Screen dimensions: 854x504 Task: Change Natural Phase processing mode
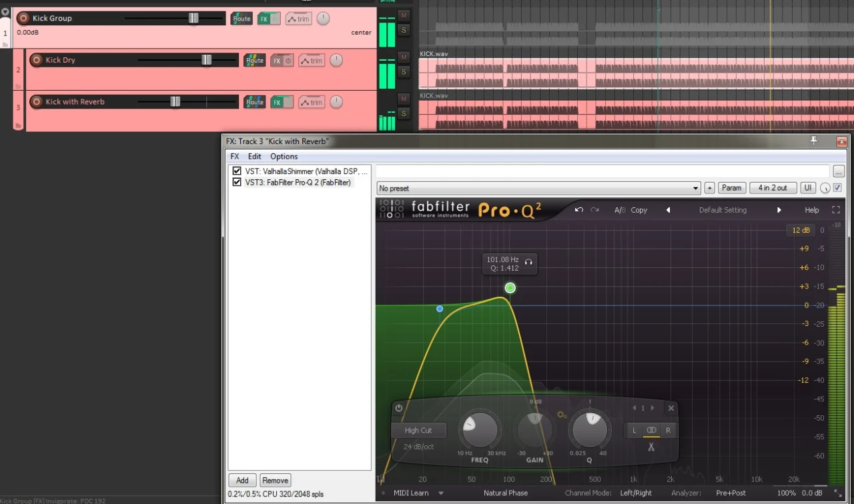tap(506, 493)
